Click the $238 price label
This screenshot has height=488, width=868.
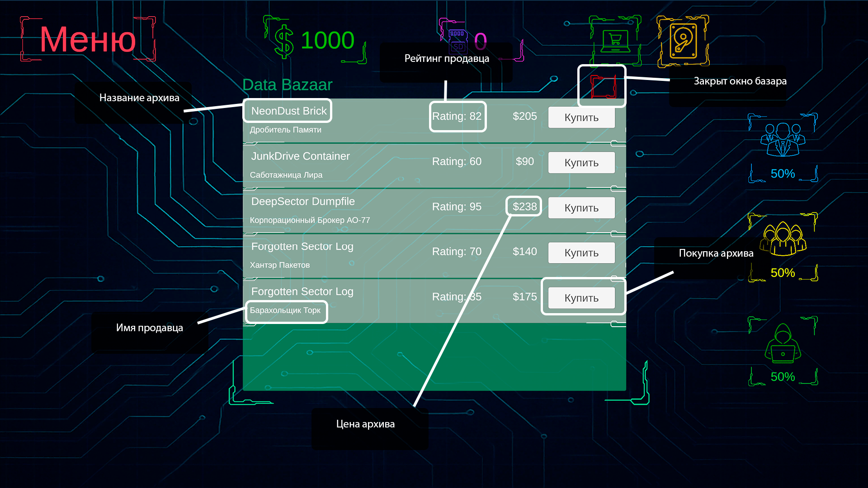(524, 206)
